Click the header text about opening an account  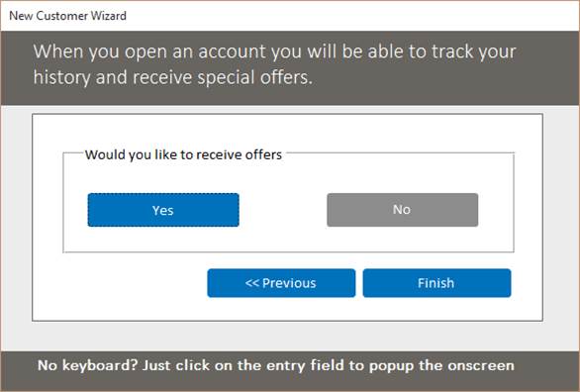point(274,64)
